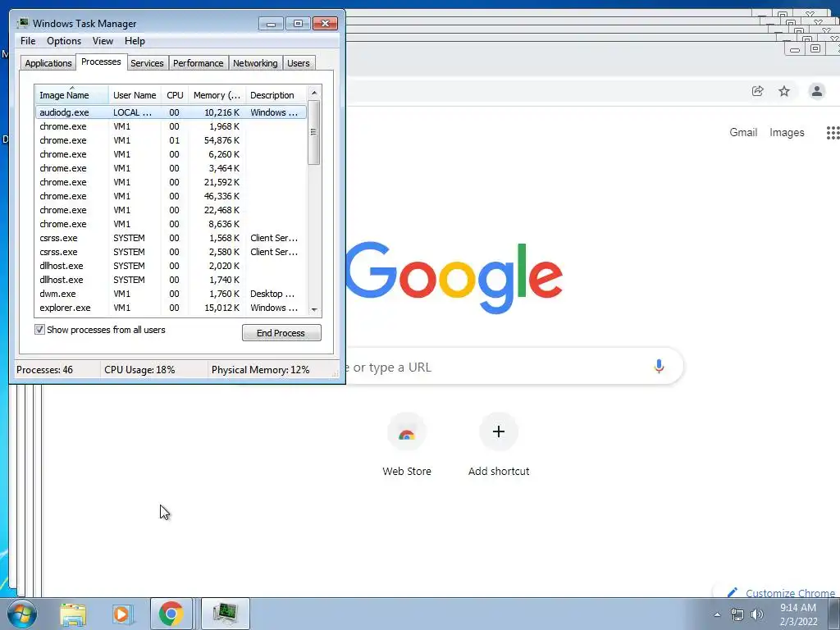Click the Customize Chrome pencil icon
This screenshot has width=840, height=630.
(732, 592)
